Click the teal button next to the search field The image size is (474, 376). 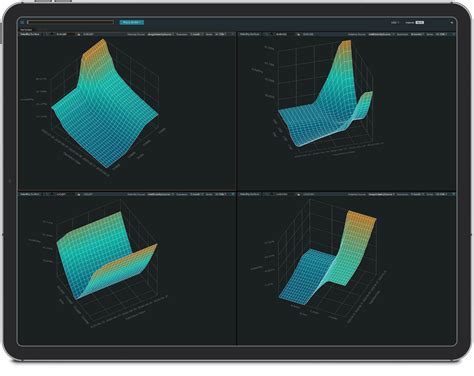[132, 22]
